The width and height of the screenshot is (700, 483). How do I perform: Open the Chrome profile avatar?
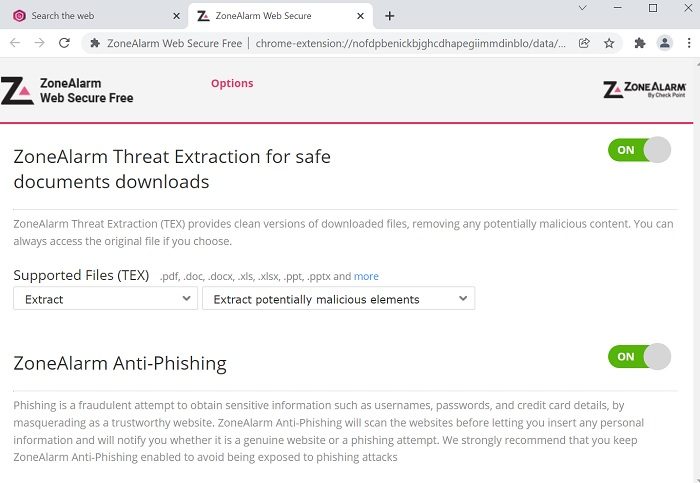click(665, 43)
